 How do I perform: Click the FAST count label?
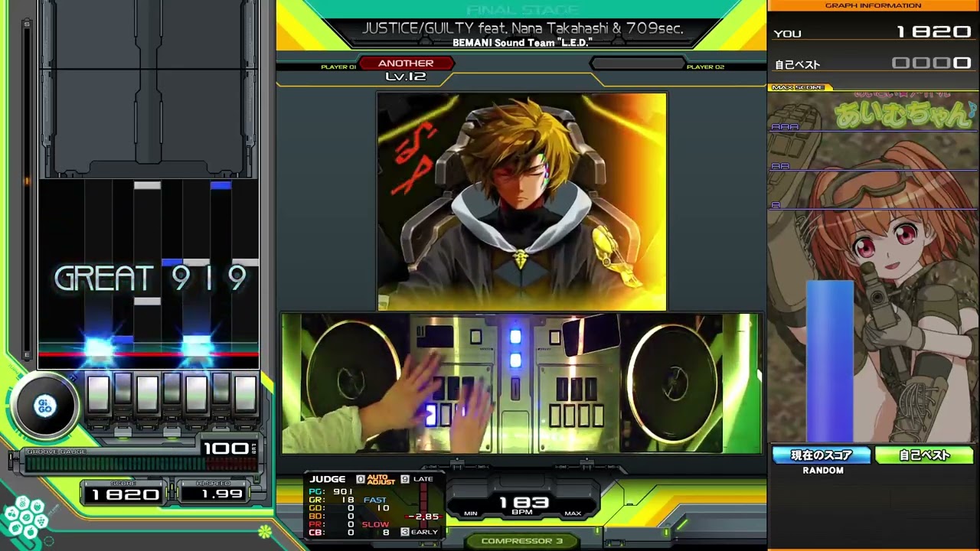375,500
